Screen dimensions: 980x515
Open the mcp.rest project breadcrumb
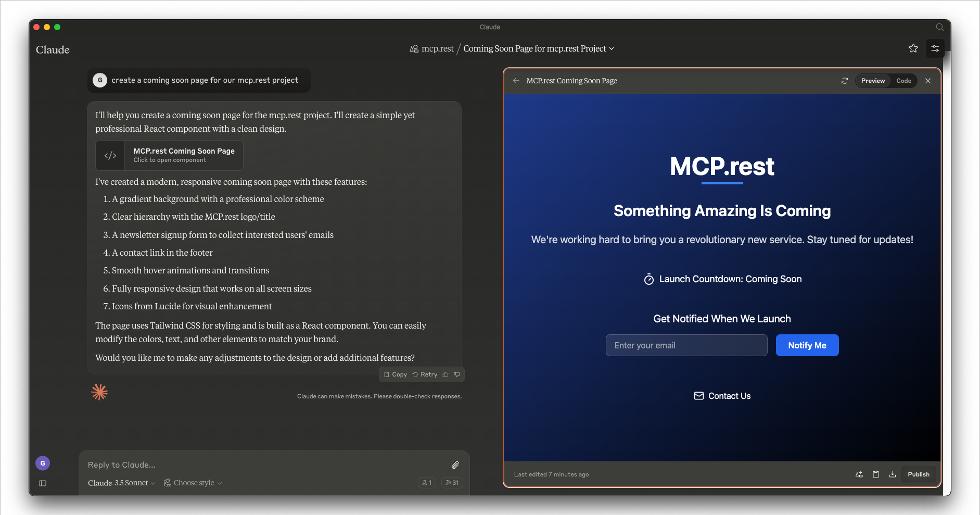pos(437,48)
